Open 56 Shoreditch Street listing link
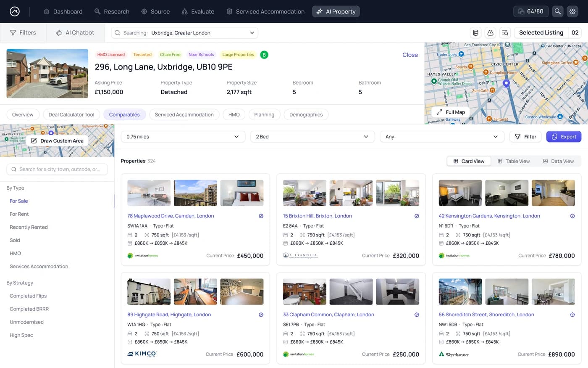Image resolution: width=588 pixels, height=368 pixels. (486, 315)
